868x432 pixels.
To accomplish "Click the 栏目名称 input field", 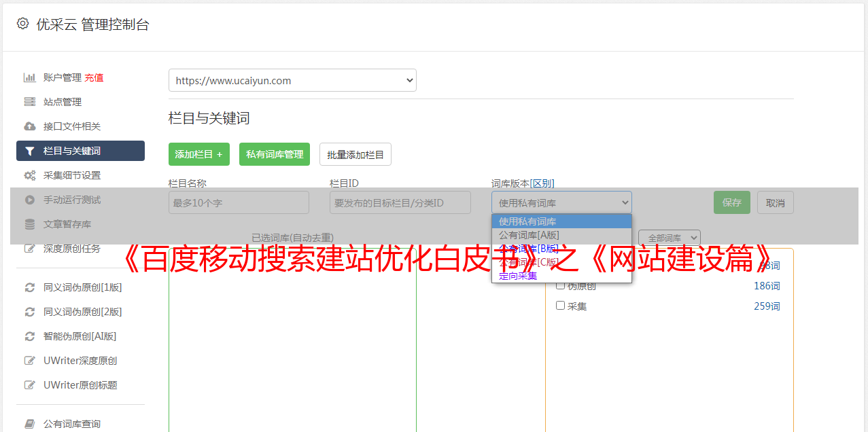I will tap(239, 202).
